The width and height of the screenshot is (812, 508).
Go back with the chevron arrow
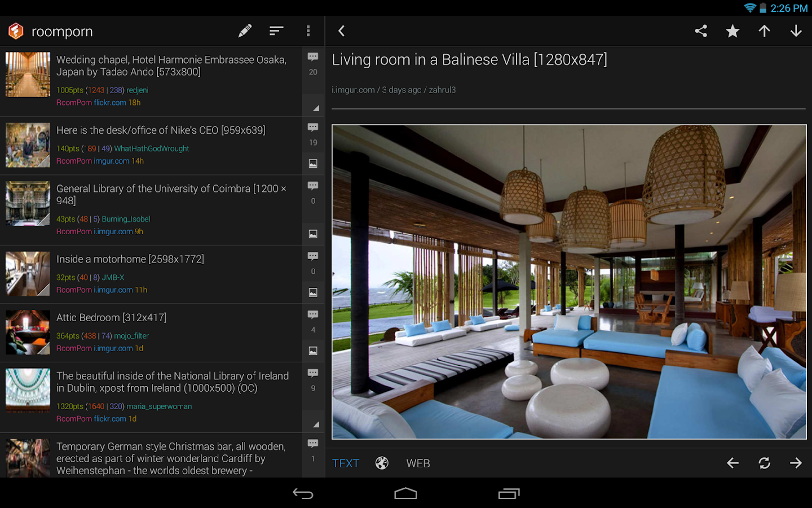(341, 31)
